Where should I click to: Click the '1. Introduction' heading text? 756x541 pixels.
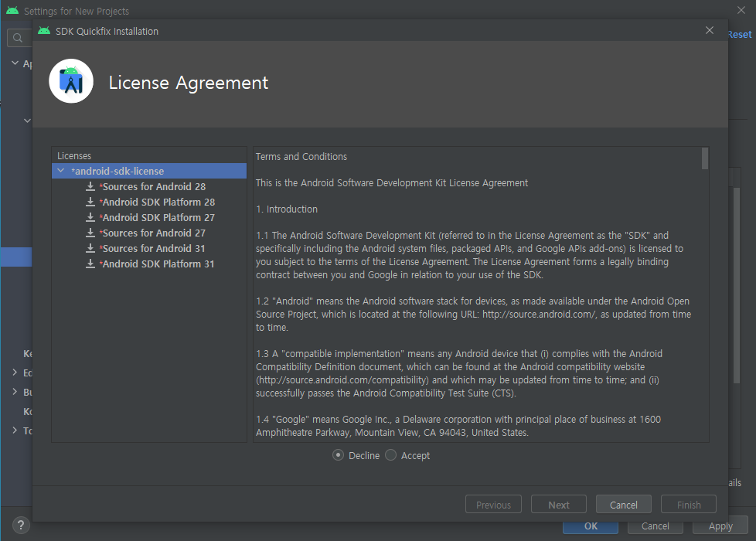click(287, 209)
